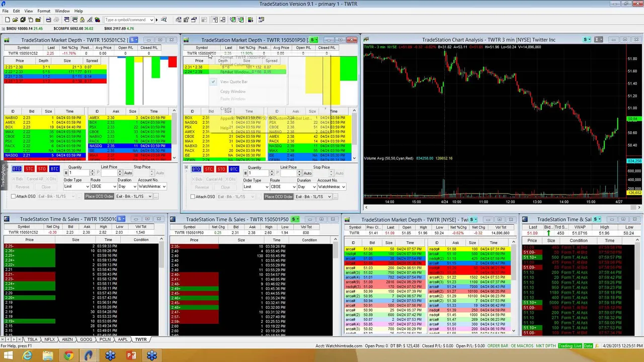Toggle OE MACROS in status bar
This screenshot has height=362, width=644.
(x=523, y=346)
